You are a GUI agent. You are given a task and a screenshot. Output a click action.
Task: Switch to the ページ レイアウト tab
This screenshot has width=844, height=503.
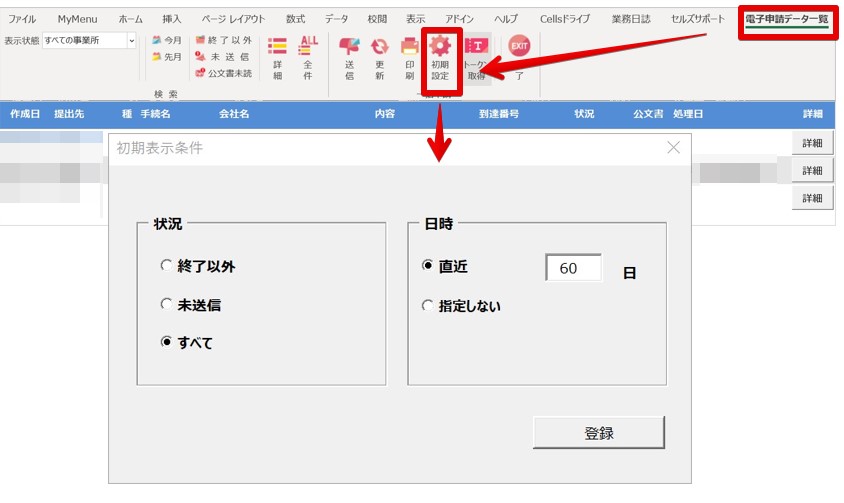(233, 19)
